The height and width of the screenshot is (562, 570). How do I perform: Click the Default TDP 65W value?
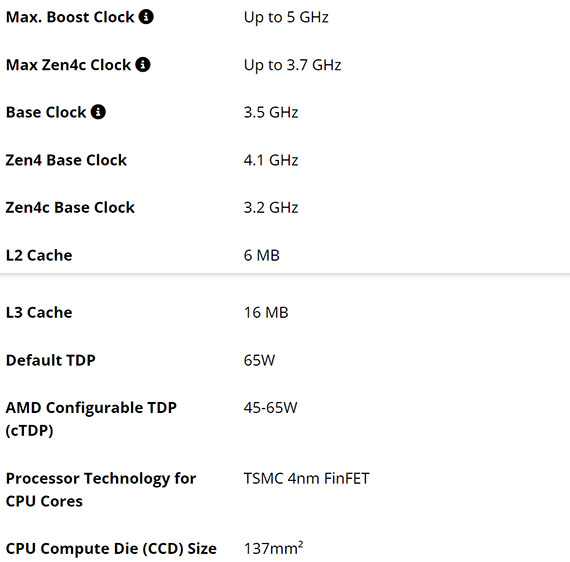pos(259,360)
